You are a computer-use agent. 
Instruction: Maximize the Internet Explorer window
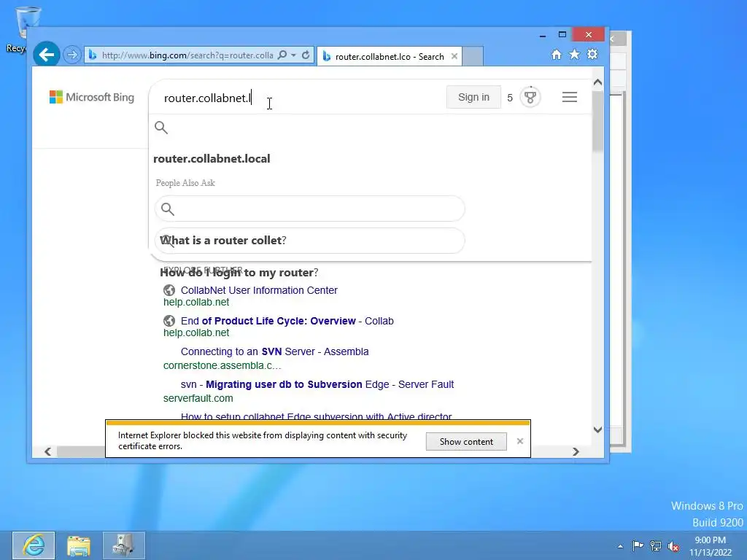click(x=562, y=35)
